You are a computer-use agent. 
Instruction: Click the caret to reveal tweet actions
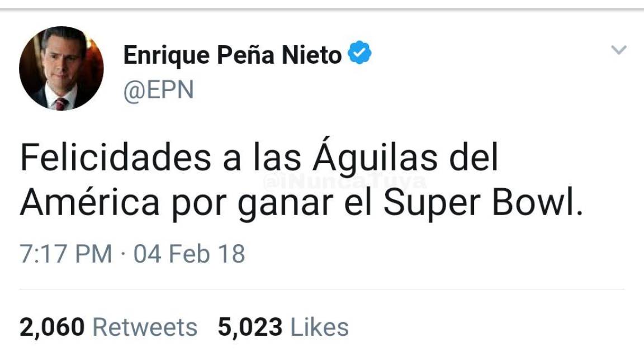(x=618, y=49)
